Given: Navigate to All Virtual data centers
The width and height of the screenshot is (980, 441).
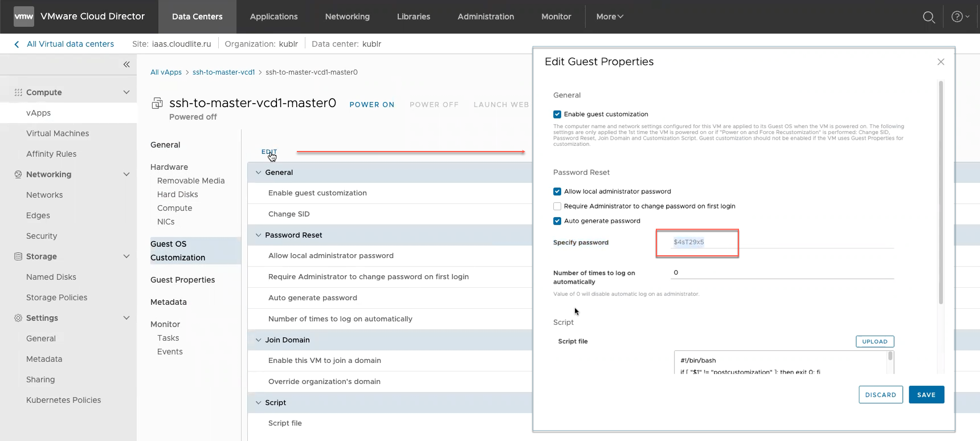Looking at the screenshot, I should pyautogui.click(x=71, y=44).
